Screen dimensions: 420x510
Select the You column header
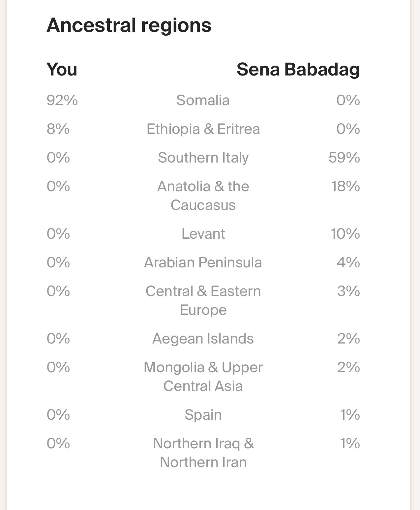(x=62, y=70)
